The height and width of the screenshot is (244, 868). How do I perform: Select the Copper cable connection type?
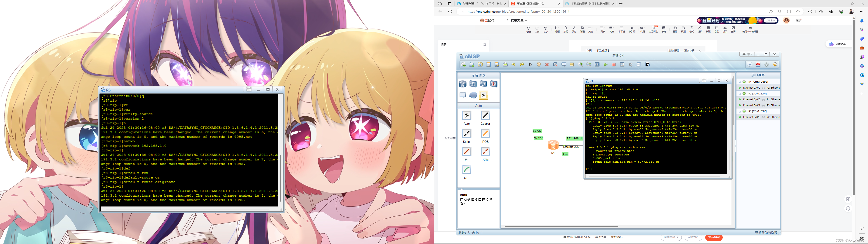[485, 116]
